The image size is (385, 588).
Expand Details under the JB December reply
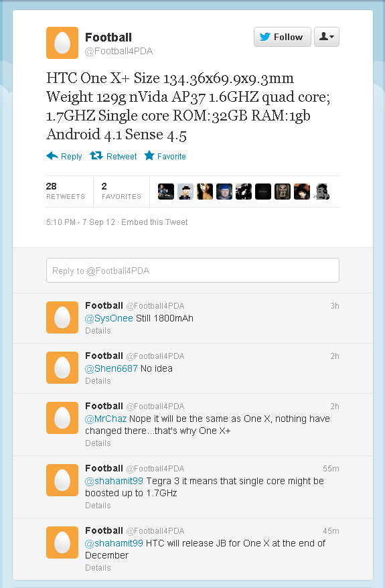point(98,568)
